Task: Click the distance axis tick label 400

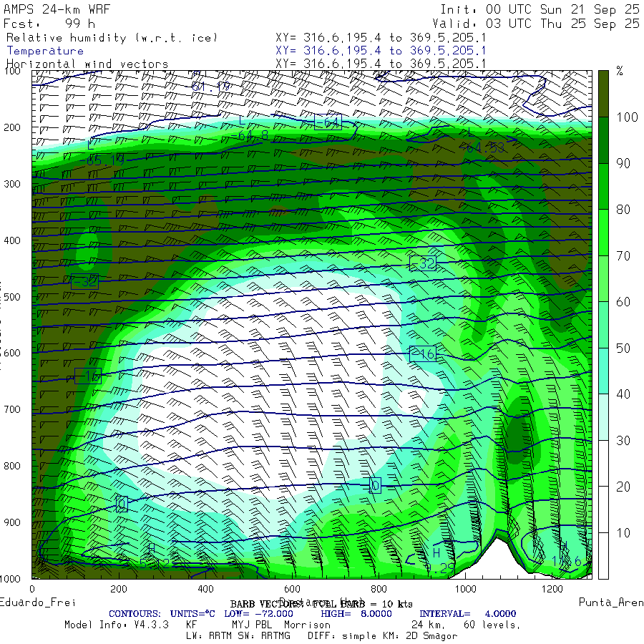Action: tap(205, 589)
